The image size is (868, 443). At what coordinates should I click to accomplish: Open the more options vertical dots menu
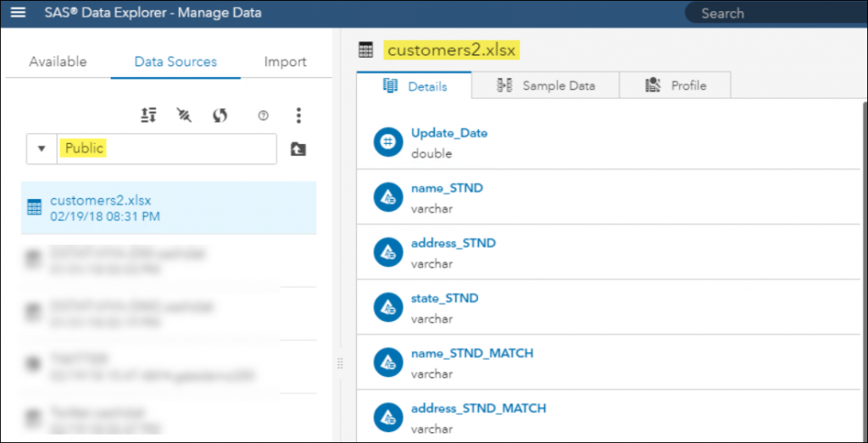(298, 115)
